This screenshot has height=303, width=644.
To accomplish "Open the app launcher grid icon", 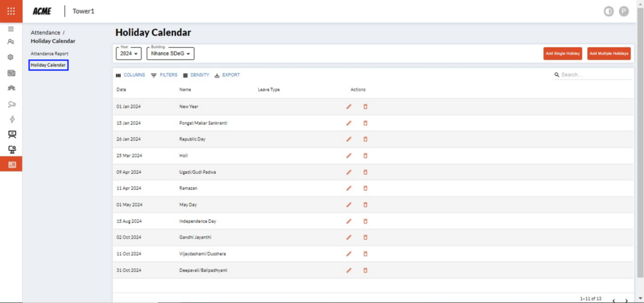I will pyautogui.click(x=11, y=11).
